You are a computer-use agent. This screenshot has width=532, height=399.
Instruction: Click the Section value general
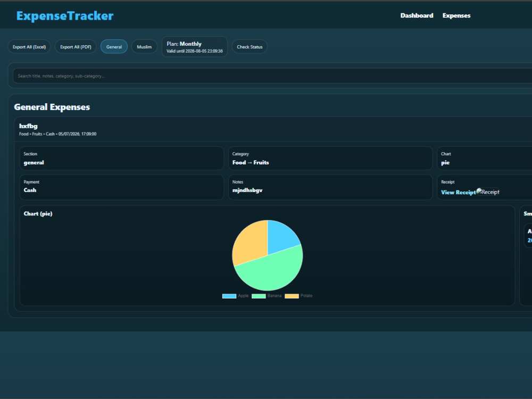tap(34, 162)
